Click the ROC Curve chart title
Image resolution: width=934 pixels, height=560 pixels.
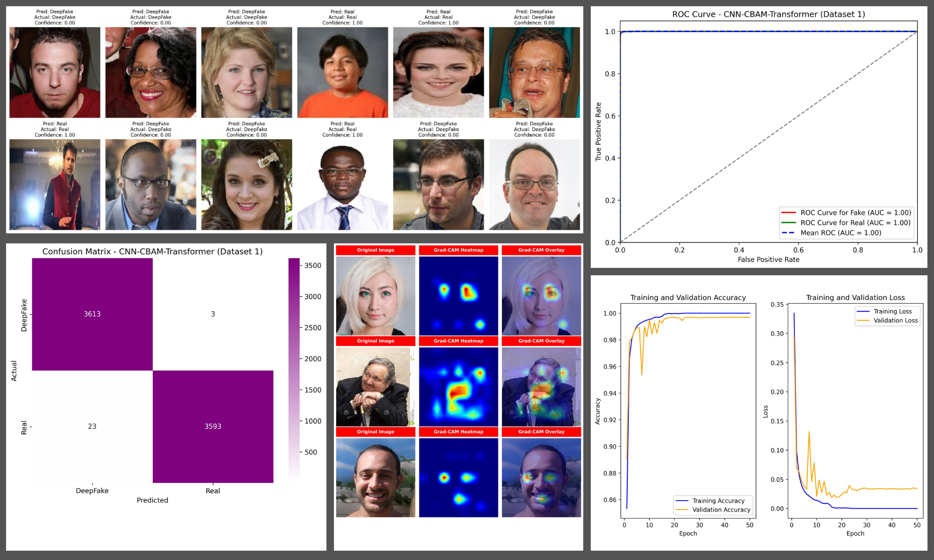tap(768, 14)
